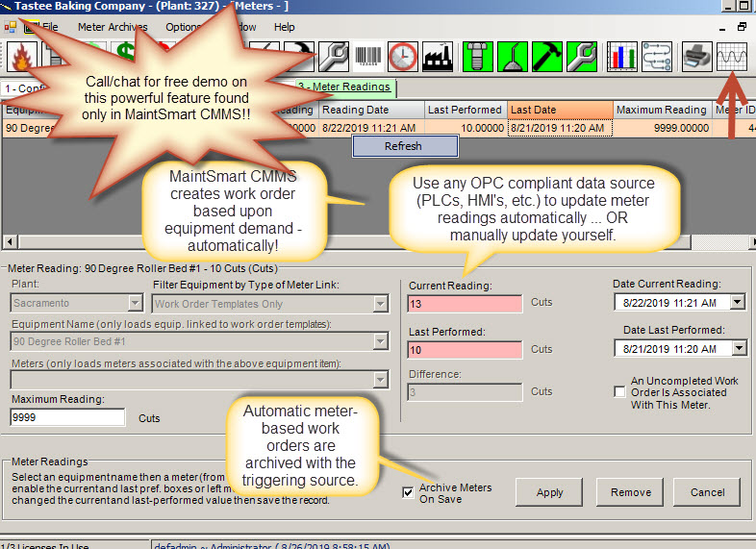Click the Refresh context menu item
The width and height of the screenshot is (756, 549).
[405, 146]
